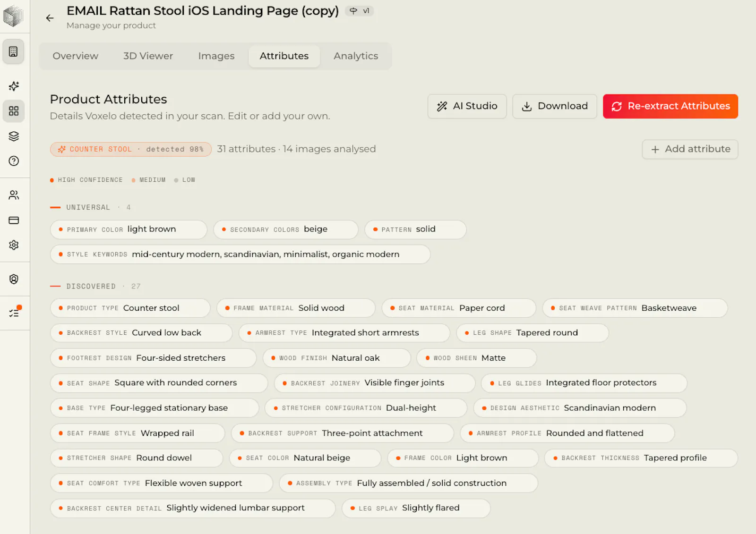This screenshot has height=534, width=756.
Task: Open the shield account icon in sidebar
Action: [14, 279]
